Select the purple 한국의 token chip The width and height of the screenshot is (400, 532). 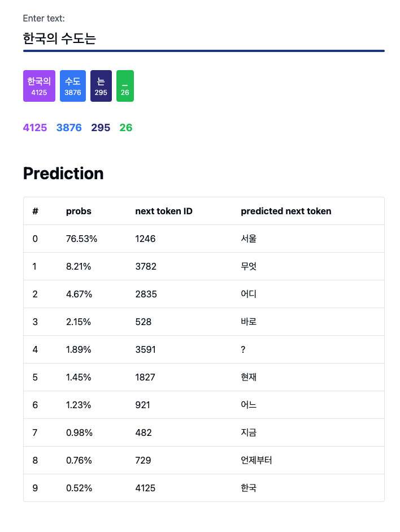click(39, 86)
